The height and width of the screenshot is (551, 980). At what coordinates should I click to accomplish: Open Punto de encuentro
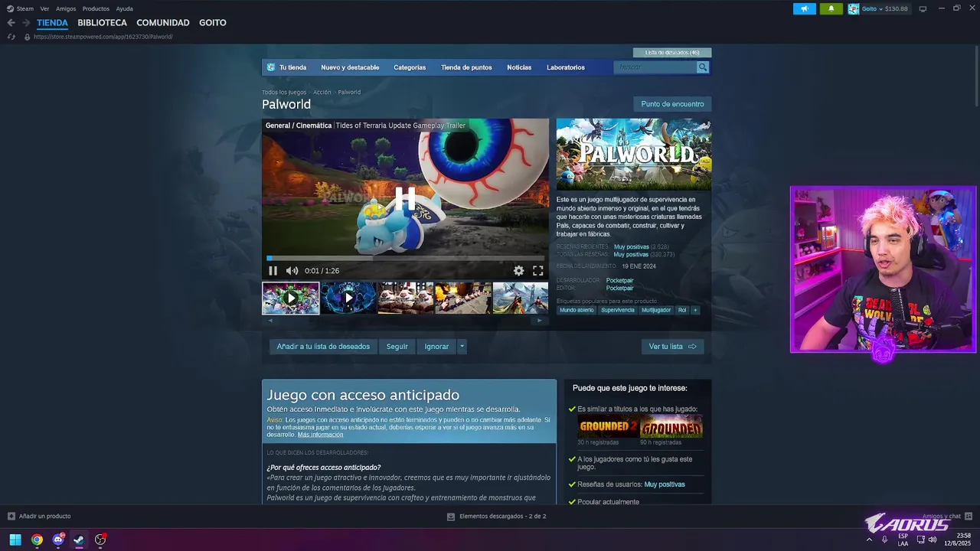click(672, 104)
